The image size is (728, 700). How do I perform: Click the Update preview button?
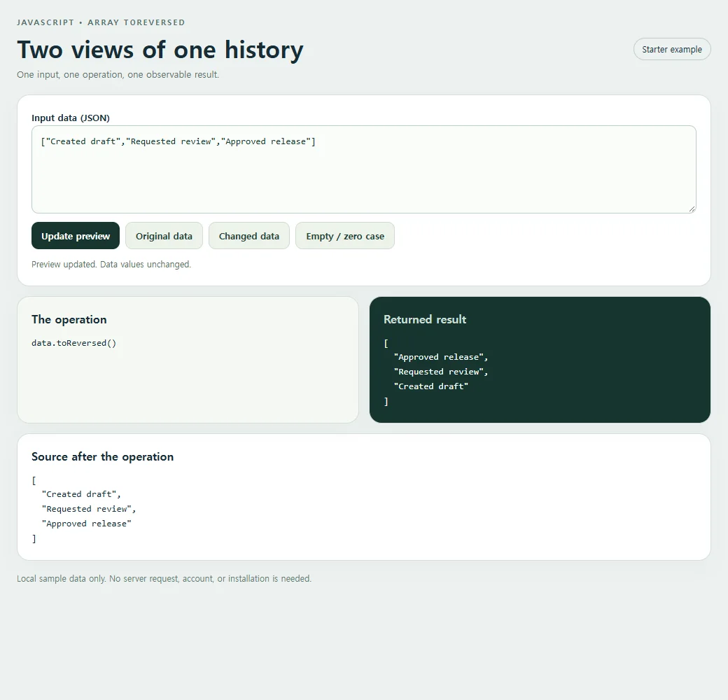pos(76,236)
